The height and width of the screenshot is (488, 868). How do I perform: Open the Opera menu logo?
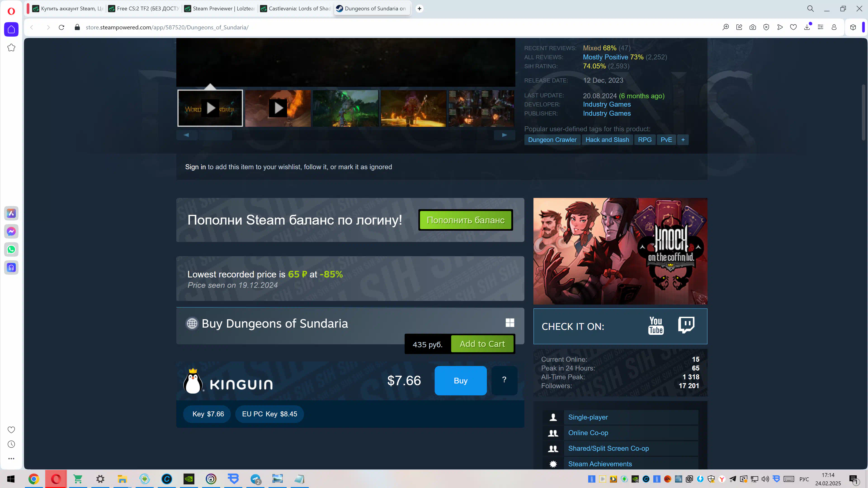(x=11, y=11)
